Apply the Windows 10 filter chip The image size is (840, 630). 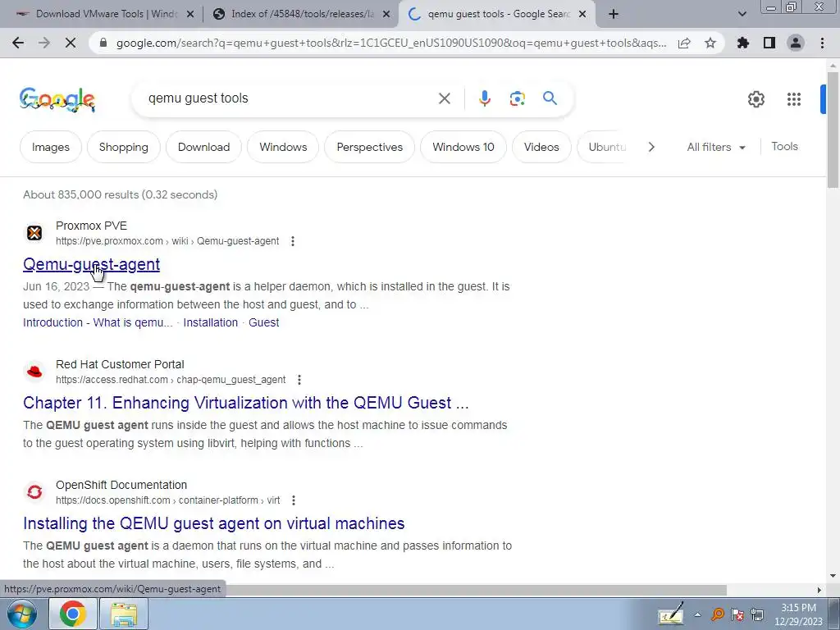click(x=463, y=148)
